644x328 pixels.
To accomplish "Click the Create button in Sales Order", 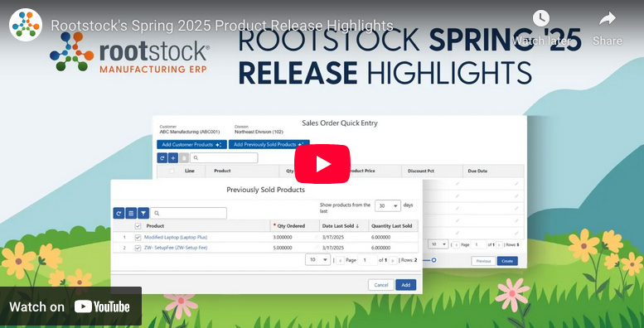I will [507, 261].
